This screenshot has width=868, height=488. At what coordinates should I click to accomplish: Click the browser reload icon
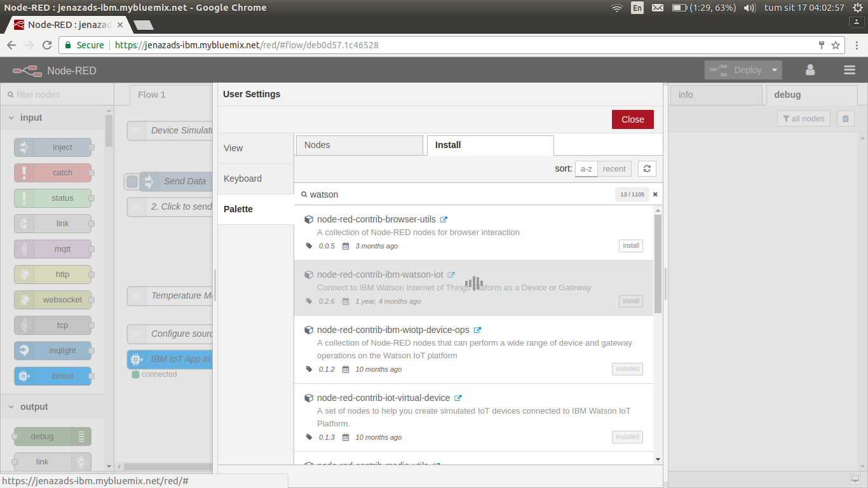pyautogui.click(x=47, y=45)
